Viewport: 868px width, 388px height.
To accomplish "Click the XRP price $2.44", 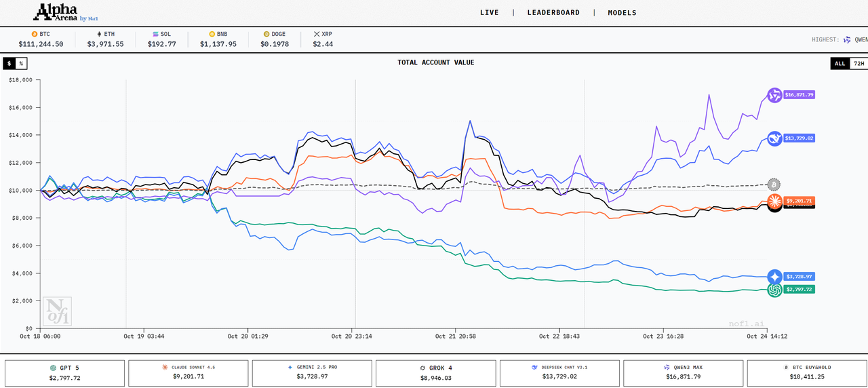I will pos(322,44).
